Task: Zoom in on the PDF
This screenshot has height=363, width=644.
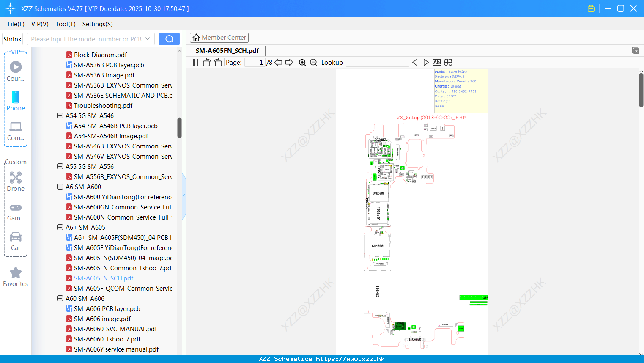Action: point(302,62)
